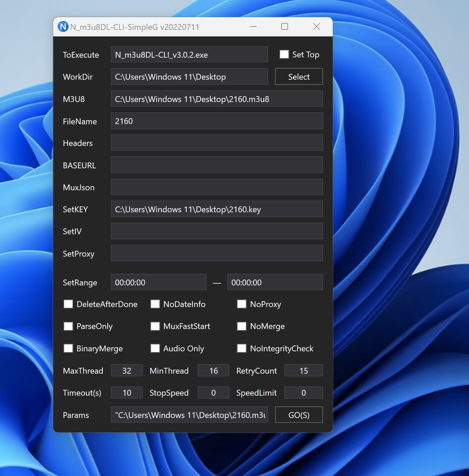Click the Select button for WorkDir
This screenshot has width=469, height=476.
click(x=299, y=76)
